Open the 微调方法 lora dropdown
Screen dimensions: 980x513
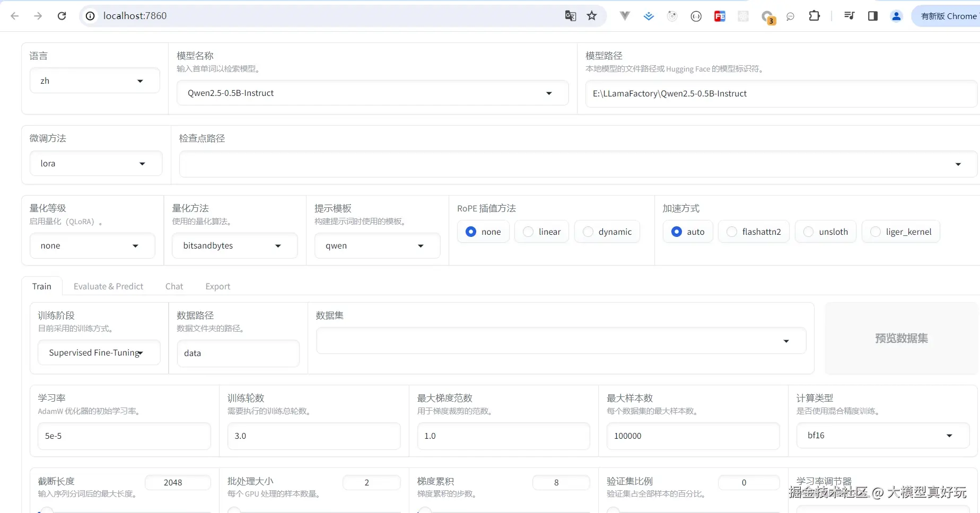96,163
